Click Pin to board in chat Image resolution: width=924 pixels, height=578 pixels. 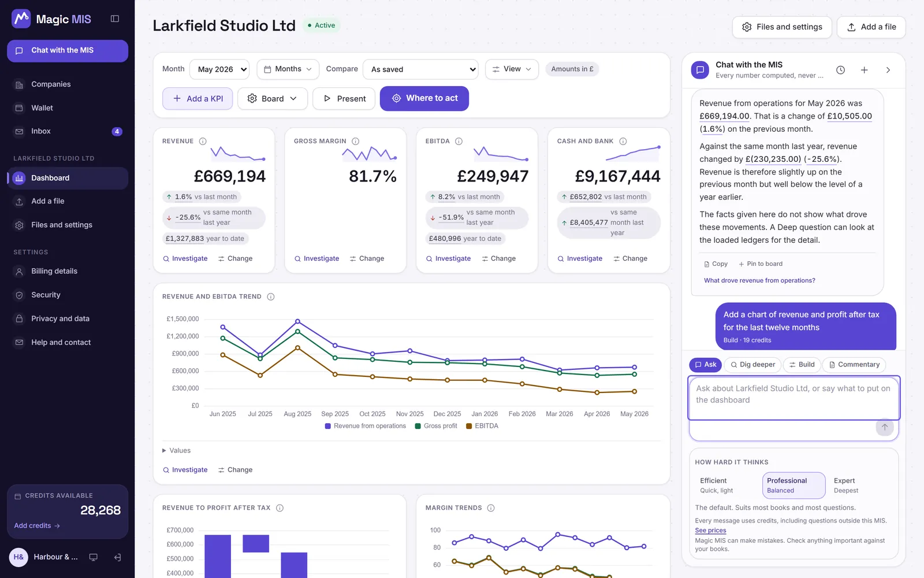[761, 264]
